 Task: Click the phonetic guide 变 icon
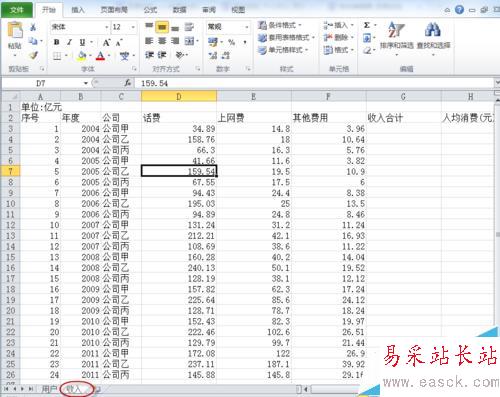[124, 56]
